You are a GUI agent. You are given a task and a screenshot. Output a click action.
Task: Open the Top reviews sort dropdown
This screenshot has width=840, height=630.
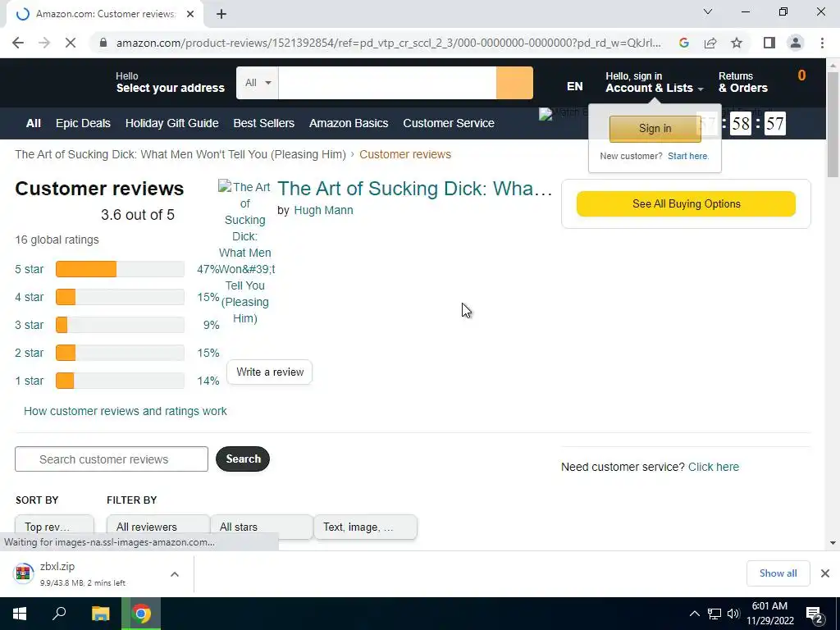(x=54, y=527)
